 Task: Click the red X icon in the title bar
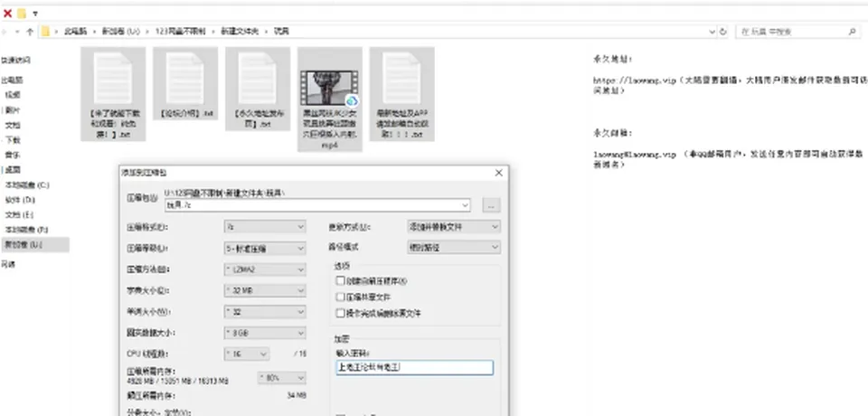click(x=8, y=14)
